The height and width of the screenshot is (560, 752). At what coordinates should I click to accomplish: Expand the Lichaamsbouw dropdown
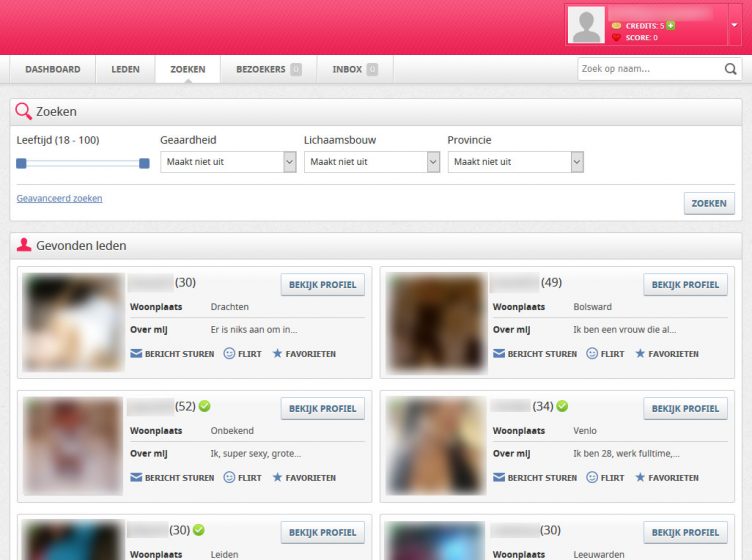[x=372, y=162]
